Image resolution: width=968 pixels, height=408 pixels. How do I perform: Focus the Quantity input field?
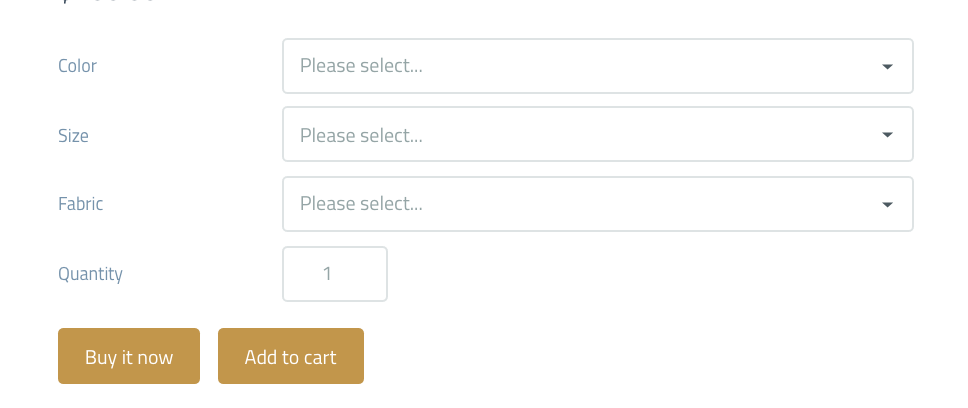335,274
